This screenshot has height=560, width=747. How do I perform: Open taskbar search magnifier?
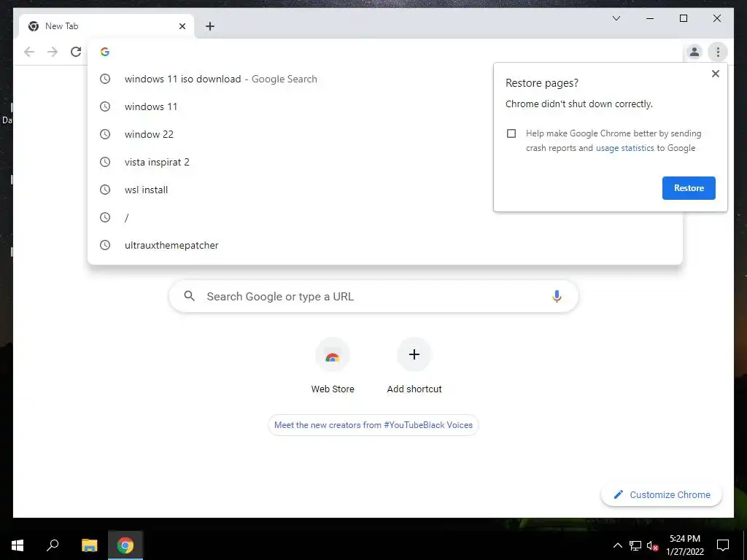[x=53, y=545]
